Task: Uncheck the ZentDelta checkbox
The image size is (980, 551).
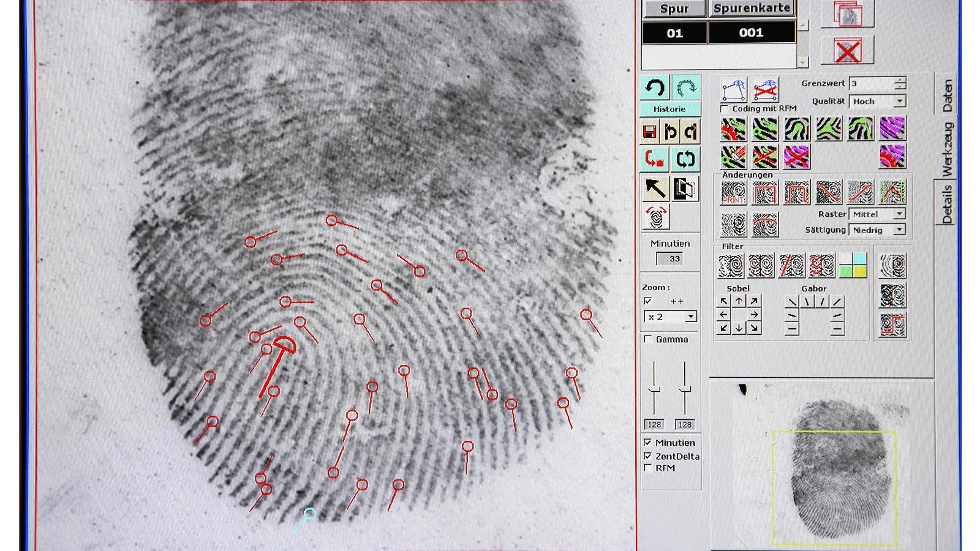Action: [x=648, y=456]
